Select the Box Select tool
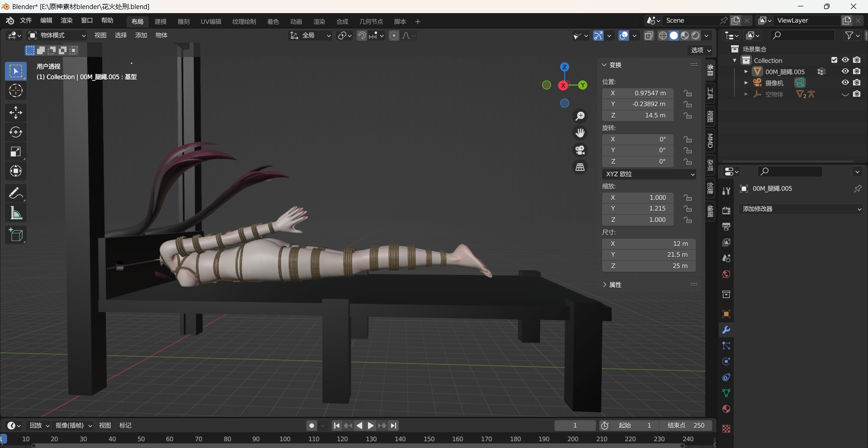 16,71
